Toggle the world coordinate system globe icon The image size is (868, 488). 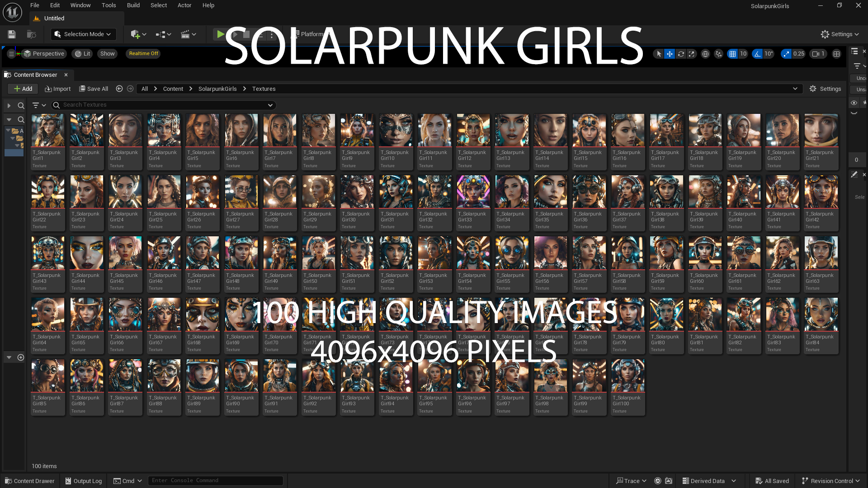tap(705, 54)
